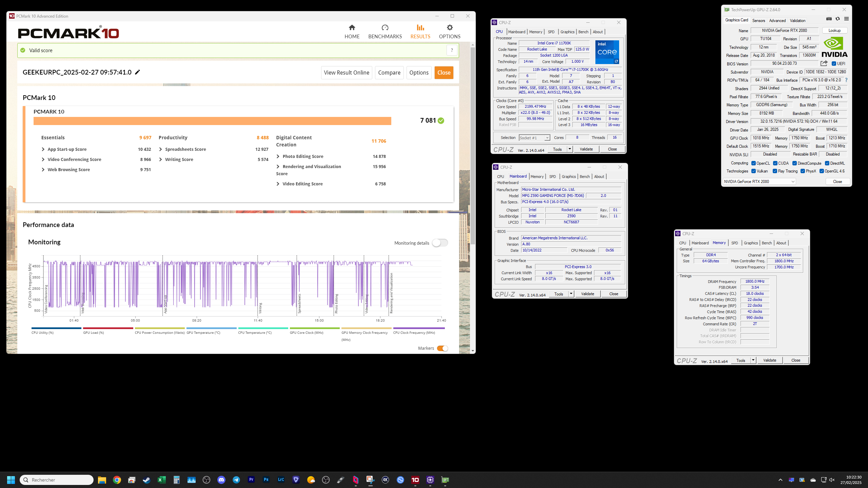Screen dimensions: 868x488
Task: Expand Video Conferencing Score details
Action: 43,159
